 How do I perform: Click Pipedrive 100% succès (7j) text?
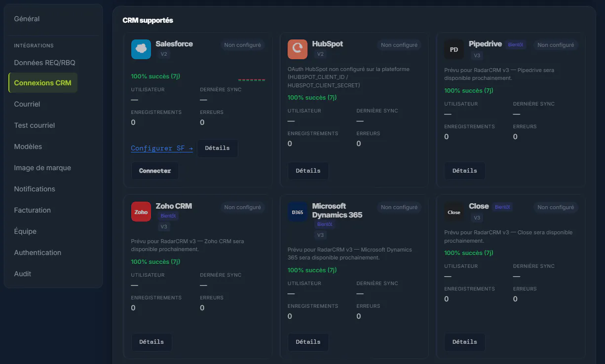(469, 91)
